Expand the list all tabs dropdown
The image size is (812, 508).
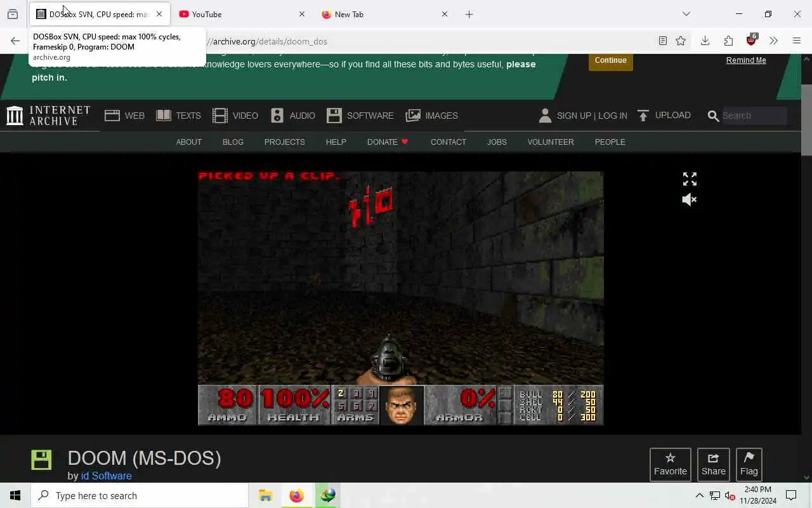(x=686, y=14)
